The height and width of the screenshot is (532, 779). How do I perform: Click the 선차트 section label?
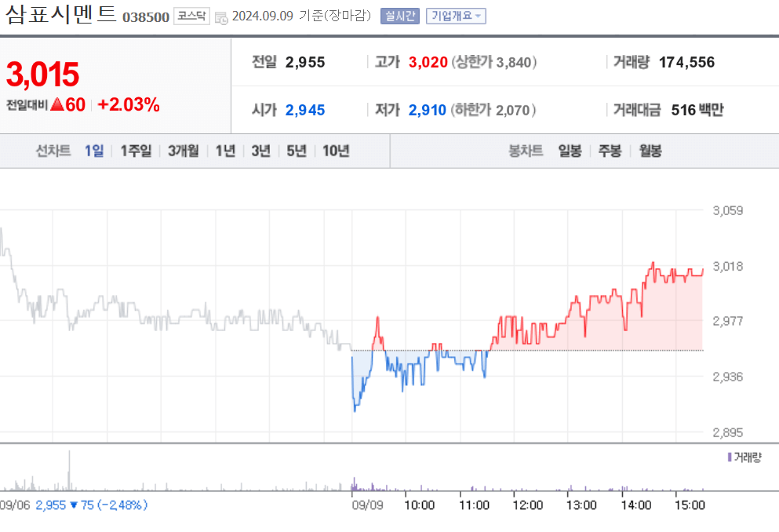tap(53, 151)
